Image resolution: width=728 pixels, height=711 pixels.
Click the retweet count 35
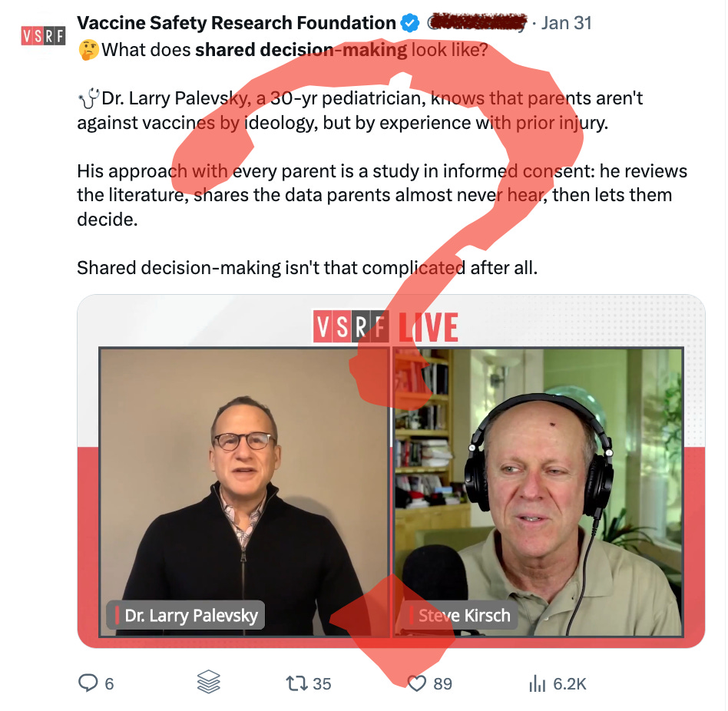tap(322, 683)
